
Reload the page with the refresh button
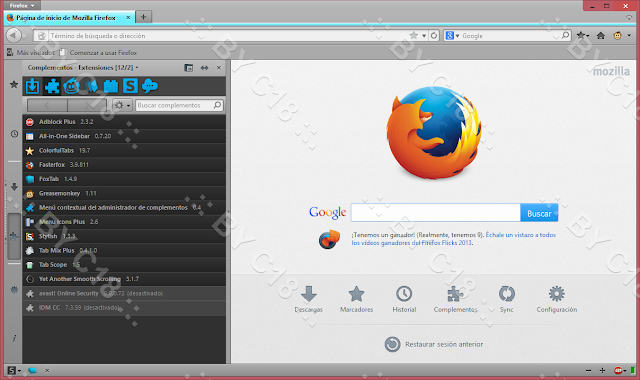(434, 36)
